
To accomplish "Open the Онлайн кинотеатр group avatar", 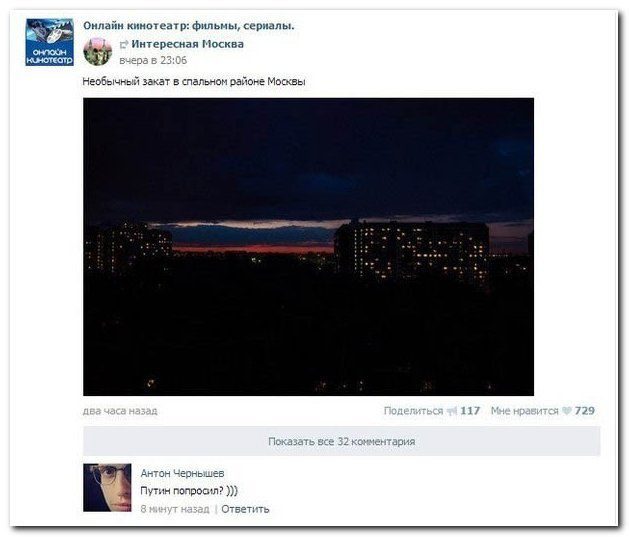I will pos(49,42).
